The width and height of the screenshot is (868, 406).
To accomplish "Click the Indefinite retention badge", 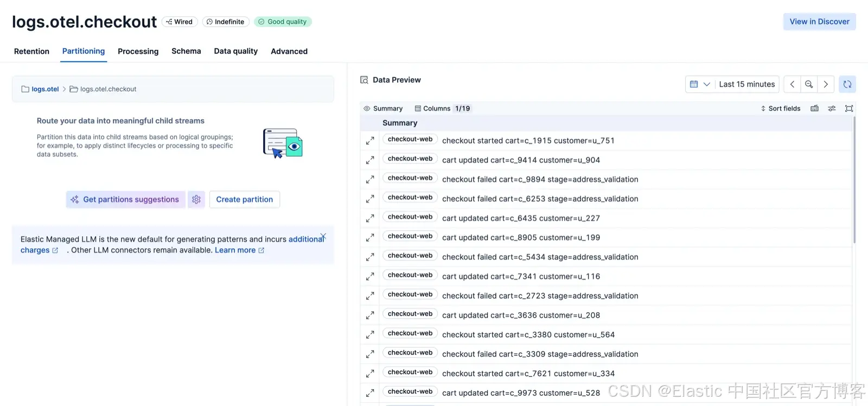I will 226,22.
